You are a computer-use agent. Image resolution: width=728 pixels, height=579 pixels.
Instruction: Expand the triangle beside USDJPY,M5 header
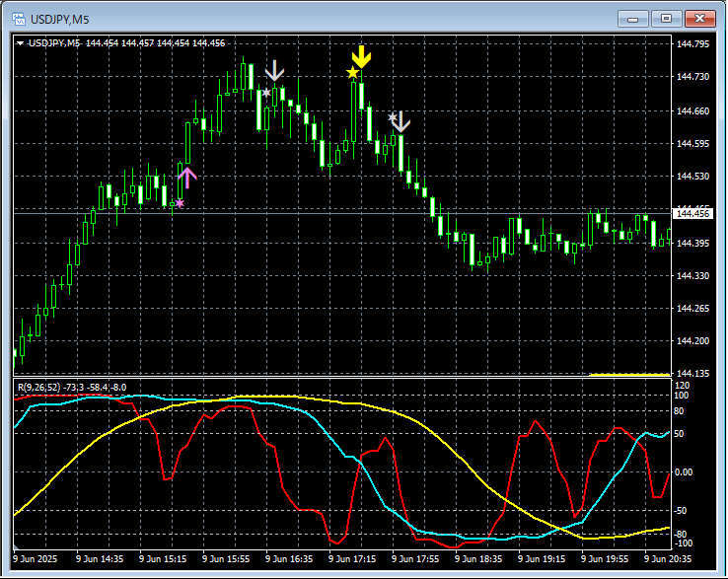20,43
